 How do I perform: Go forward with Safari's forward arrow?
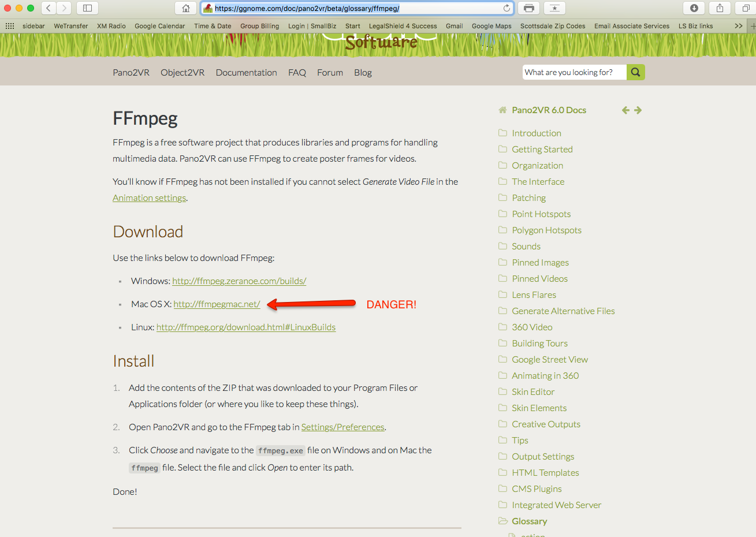coord(64,8)
